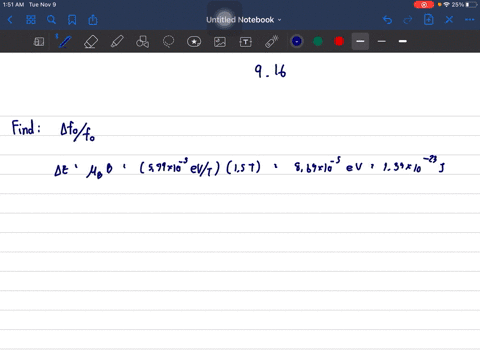
Task: Choose the red pen color
Action: [339, 41]
